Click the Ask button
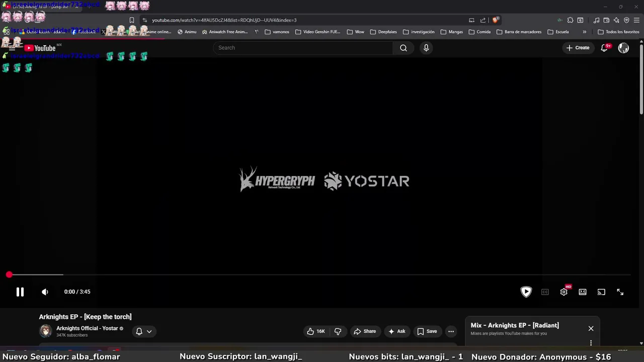644x362 pixels. (x=396, y=331)
